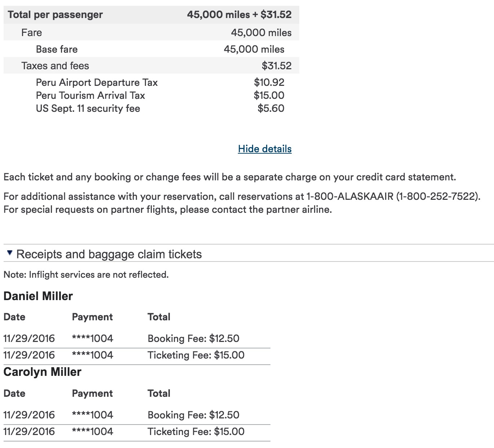Image resolution: width=494 pixels, height=448 pixels.
Task: Click Carolyn Miller's Booking Fee $12.50 entry
Action: [x=193, y=415]
